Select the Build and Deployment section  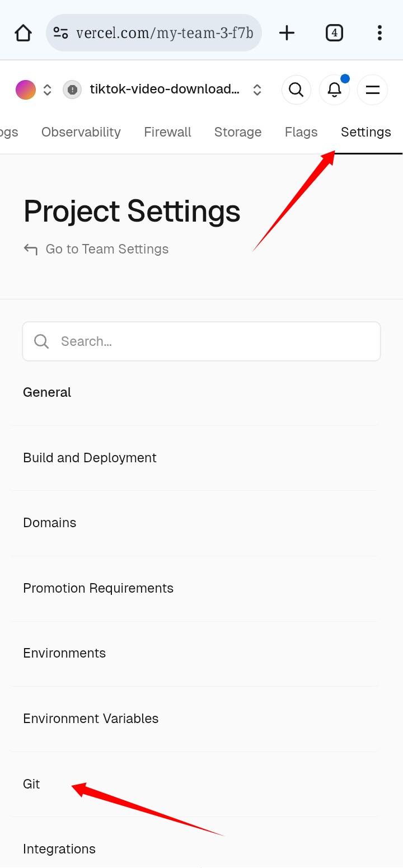tap(90, 458)
